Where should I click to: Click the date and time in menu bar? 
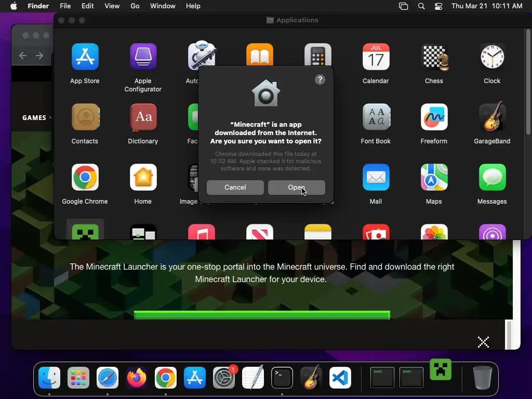487,6
